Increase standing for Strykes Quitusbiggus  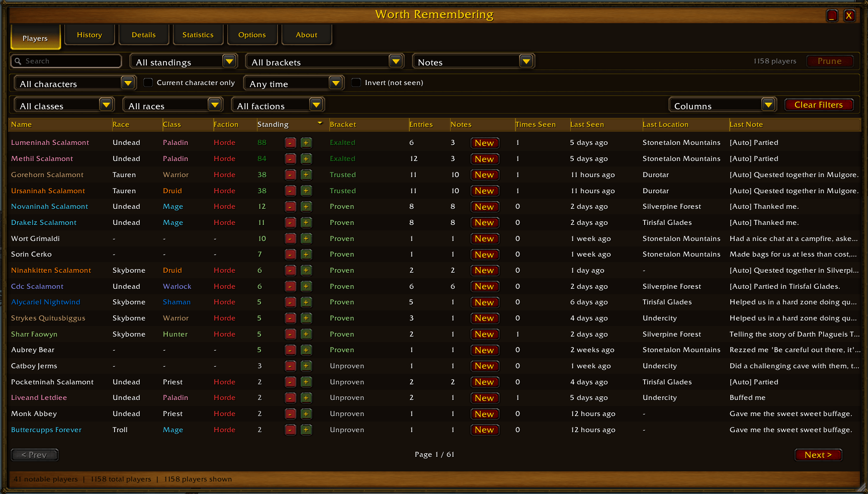click(306, 318)
